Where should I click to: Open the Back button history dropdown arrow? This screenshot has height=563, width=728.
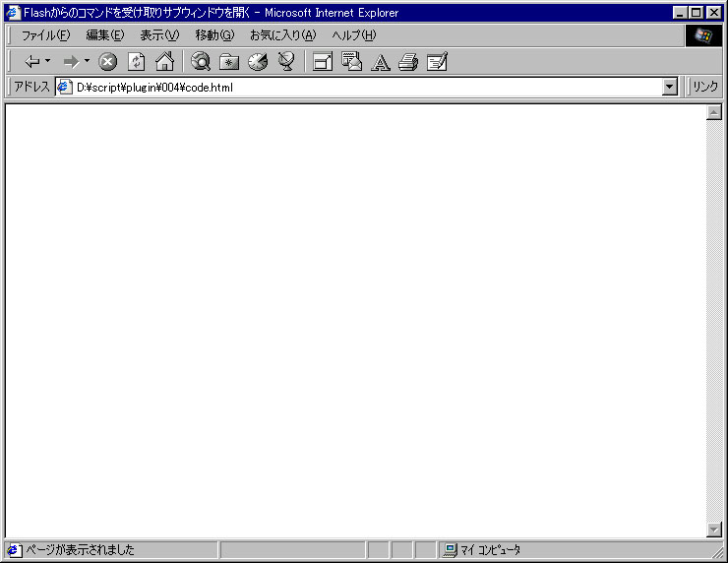click(x=47, y=61)
